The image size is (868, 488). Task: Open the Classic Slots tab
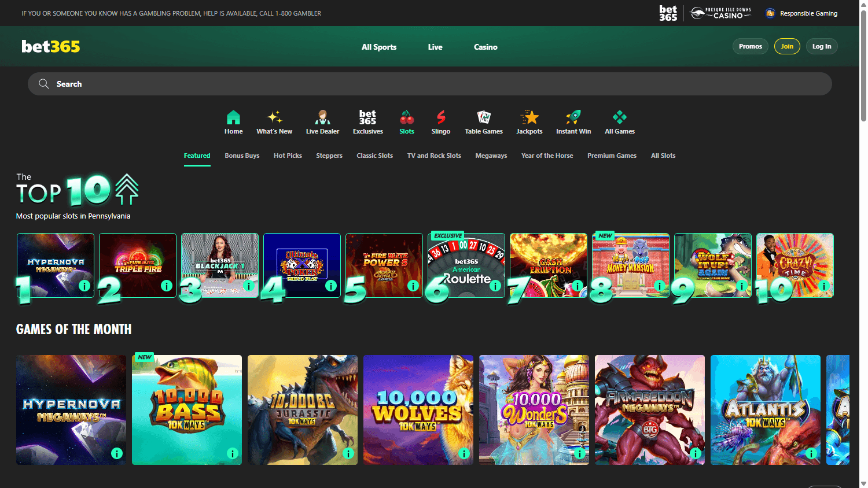pos(374,156)
